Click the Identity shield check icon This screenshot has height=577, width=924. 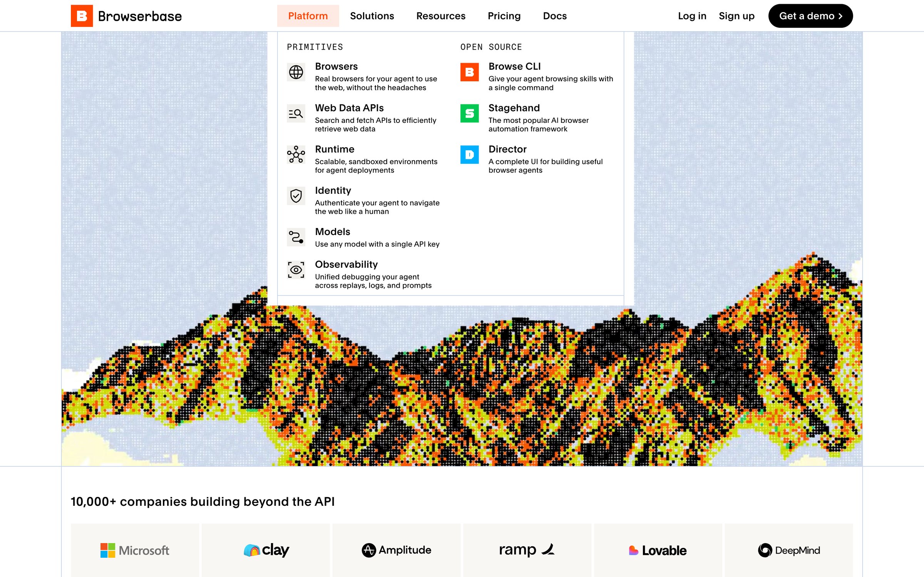(x=296, y=196)
